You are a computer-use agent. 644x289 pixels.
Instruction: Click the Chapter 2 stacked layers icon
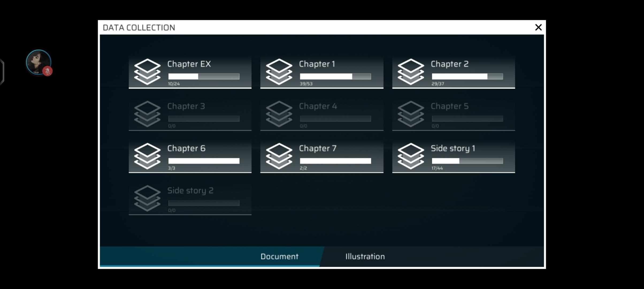(411, 72)
